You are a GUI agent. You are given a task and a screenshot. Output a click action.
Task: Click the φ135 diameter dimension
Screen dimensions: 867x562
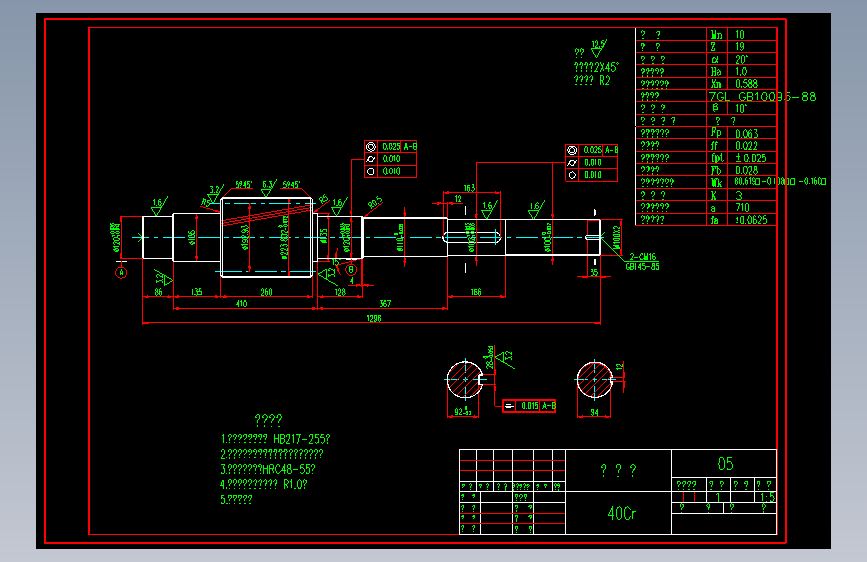pyautogui.click(x=325, y=236)
